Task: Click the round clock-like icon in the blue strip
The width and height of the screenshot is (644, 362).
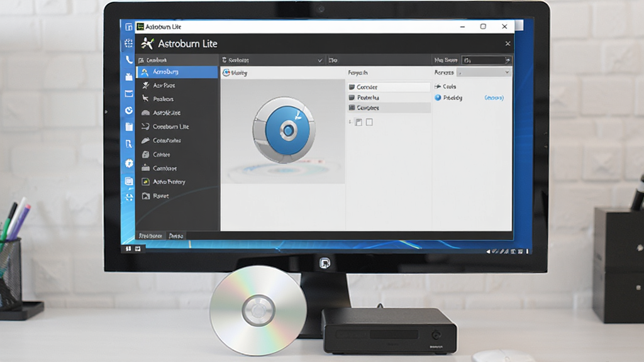Action: [129, 111]
